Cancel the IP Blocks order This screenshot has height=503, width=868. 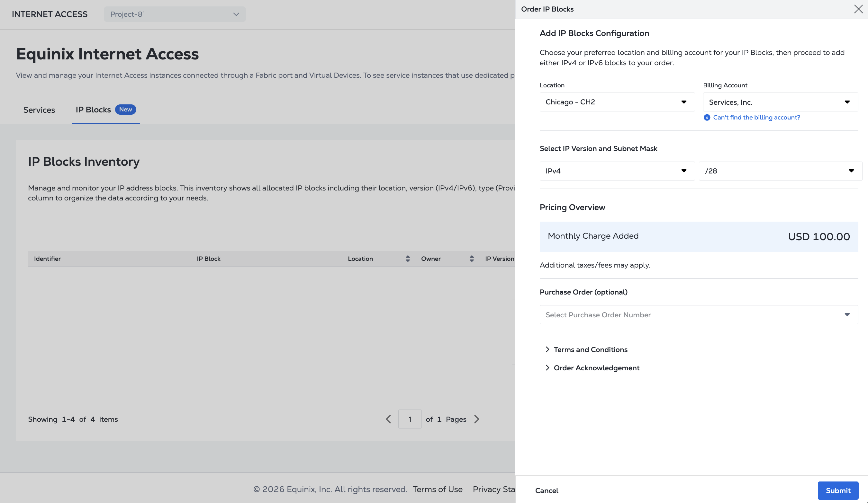547,490
